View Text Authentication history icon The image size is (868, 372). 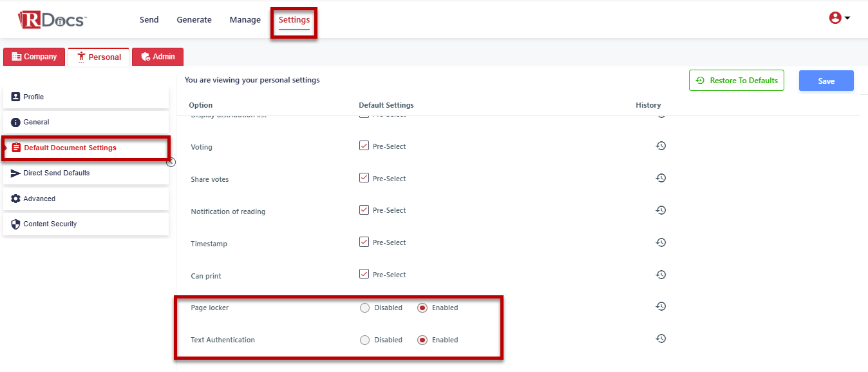tap(661, 339)
